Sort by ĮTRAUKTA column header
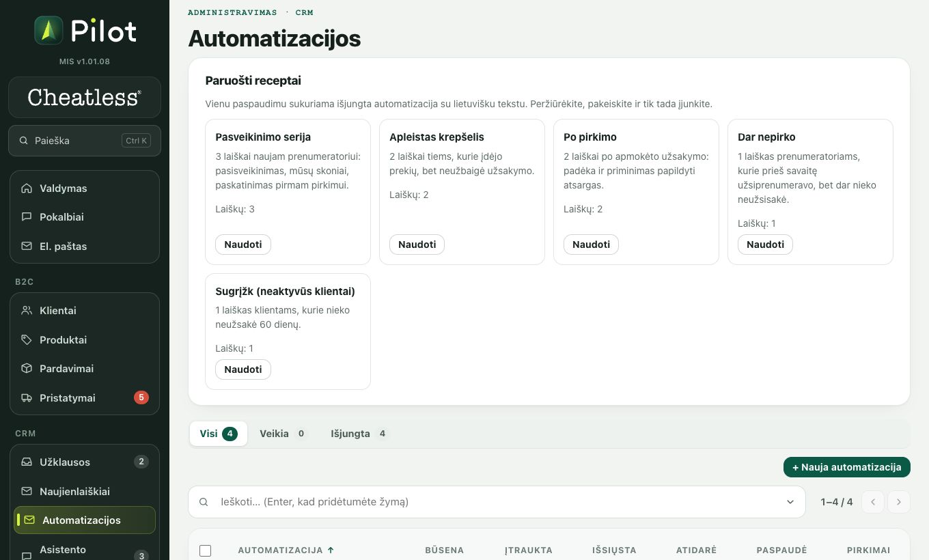Screen dimensions: 929x560 528,550
